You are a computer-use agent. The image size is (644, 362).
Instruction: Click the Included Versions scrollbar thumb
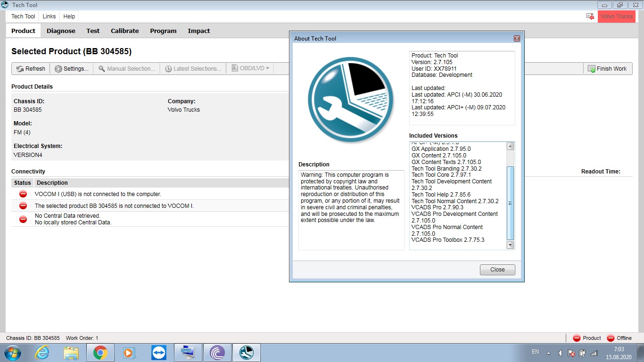point(510,203)
